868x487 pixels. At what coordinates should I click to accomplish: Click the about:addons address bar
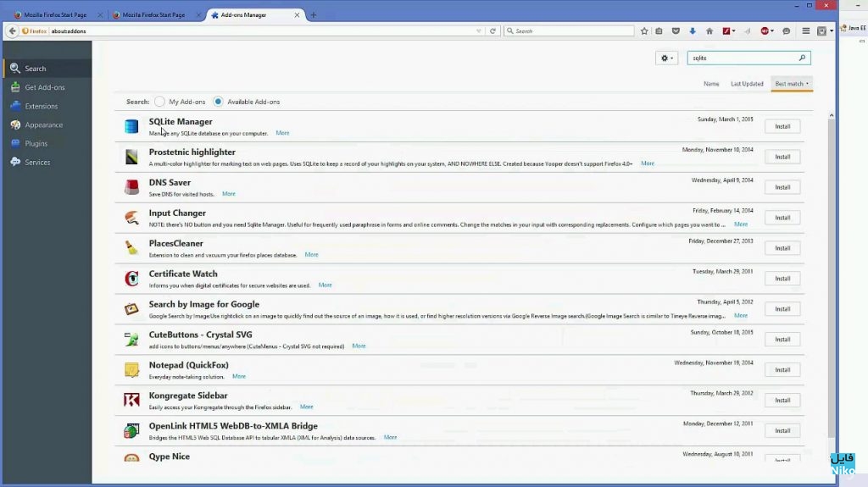(260, 31)
